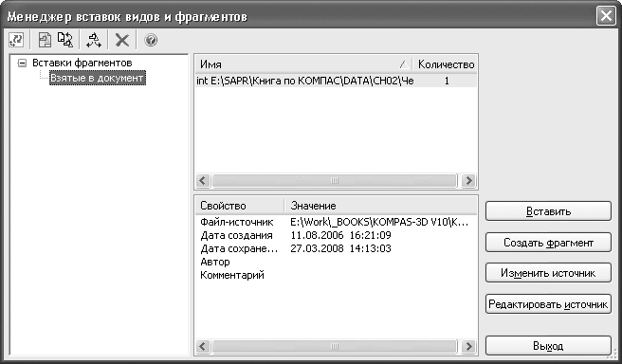Image resolution: width=622 pixels, height=364 pixels.
Task: Select the Вставки фрагментов tree item
Action: (x=82, y=63)
